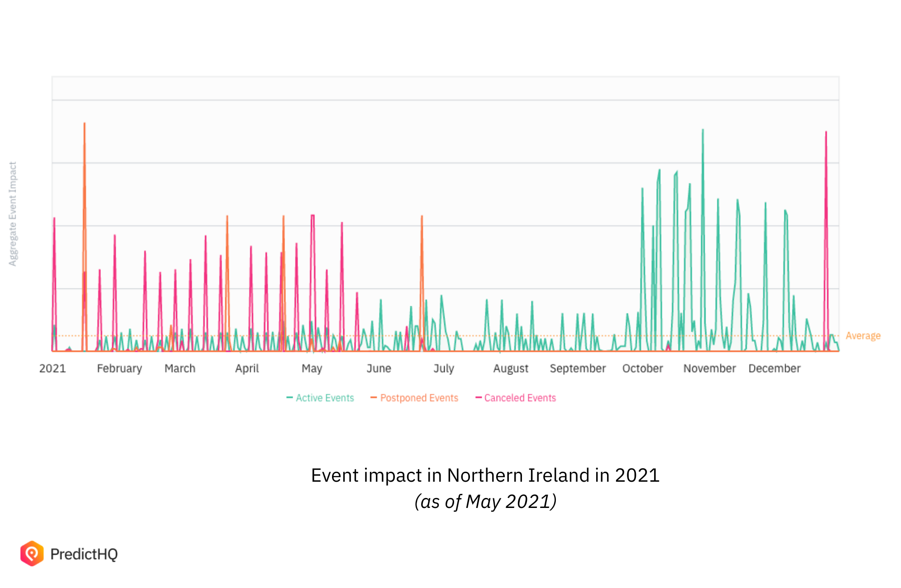Select the June axis label
The width and height of the screenshot is (901, 588).
[379, 369]
